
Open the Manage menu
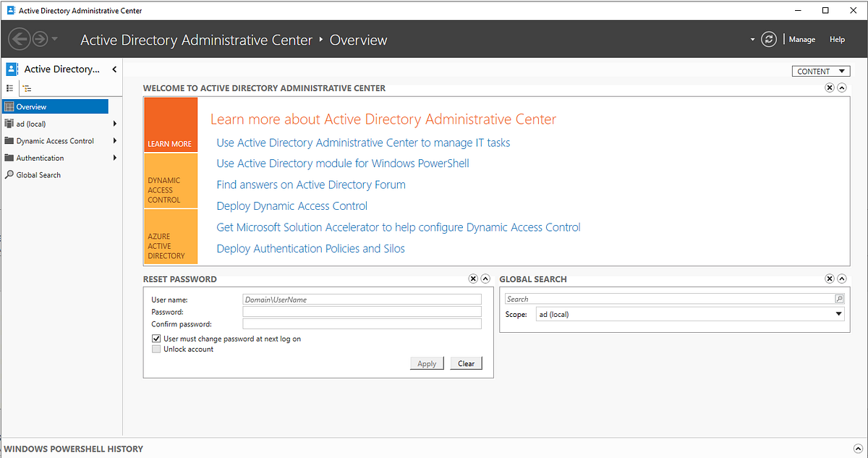tap(801, 39)
